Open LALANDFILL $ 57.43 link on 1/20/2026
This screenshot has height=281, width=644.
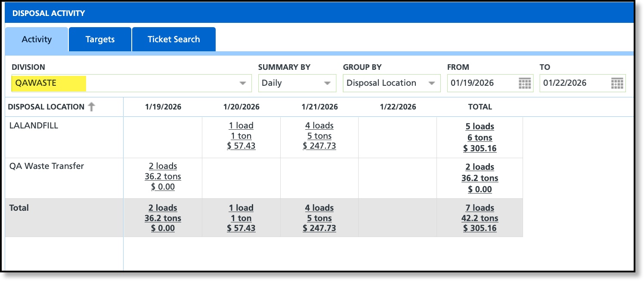coord(241,146)
